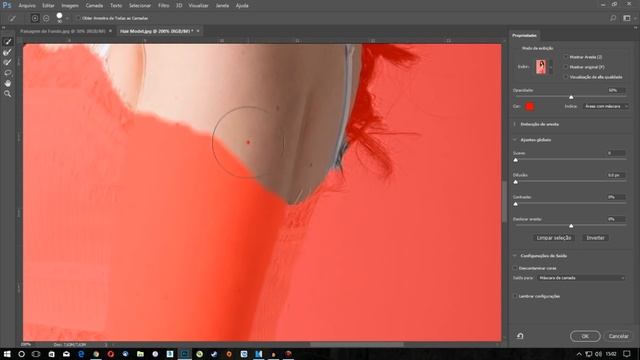Open Google Chrome from taskbar
This screenshot has width=640, height=360.
click(x=96, y=354)
